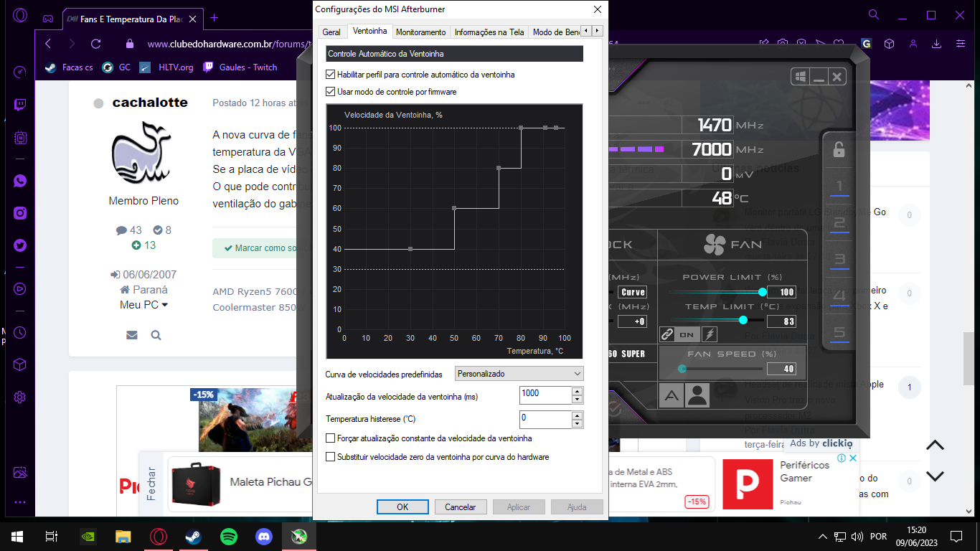The image size is (980, 551).
Task: Reload the current page
Action: [96, 44]
